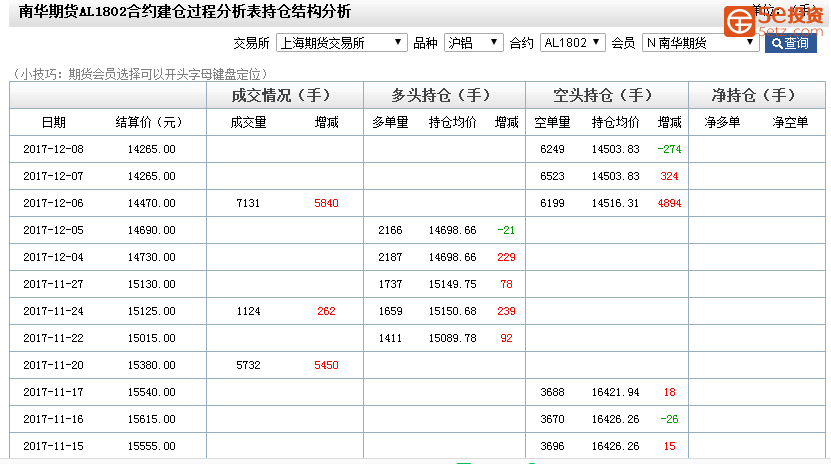Click the 空单里 column header
This screenshot has width=831, height=464.
pyautogui.click(x=552, y=122)
